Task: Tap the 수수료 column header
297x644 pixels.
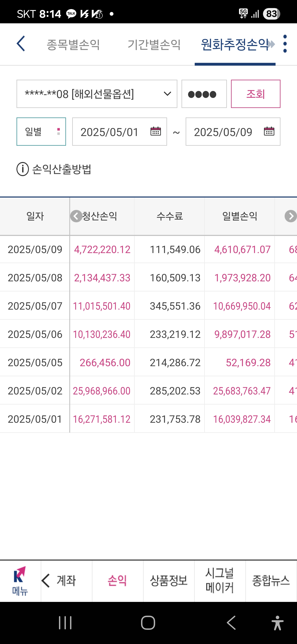Action: 170,216
